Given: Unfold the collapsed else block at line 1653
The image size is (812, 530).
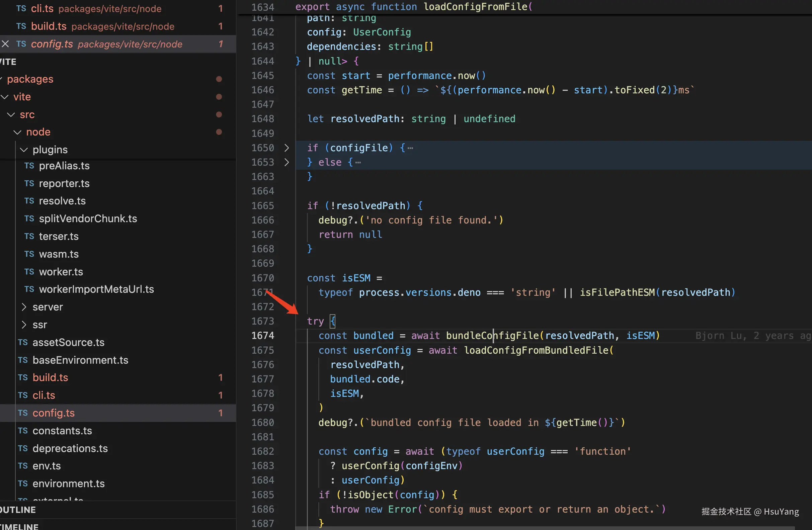Looking at the screenshot, I should point(287,162).
